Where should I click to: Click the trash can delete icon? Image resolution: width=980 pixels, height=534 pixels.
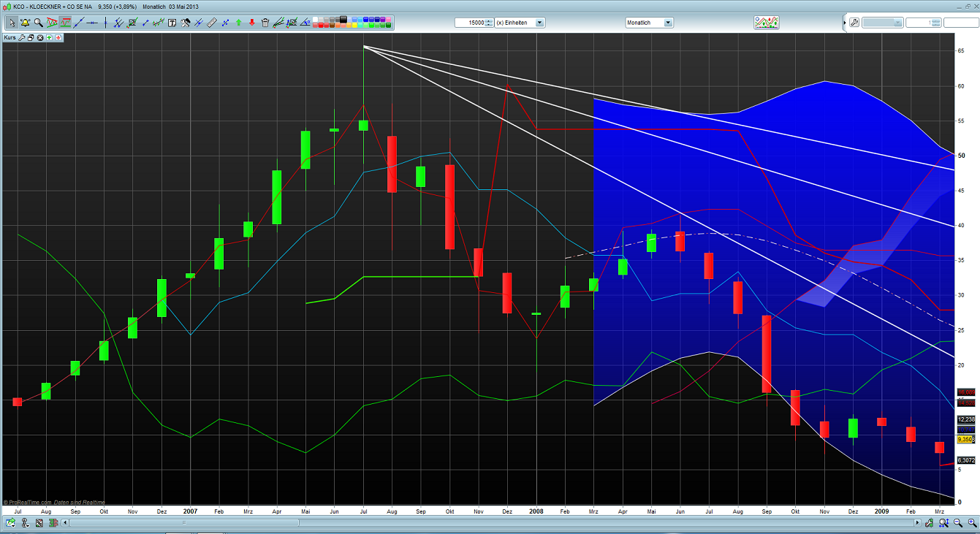(x=265, y=23)
